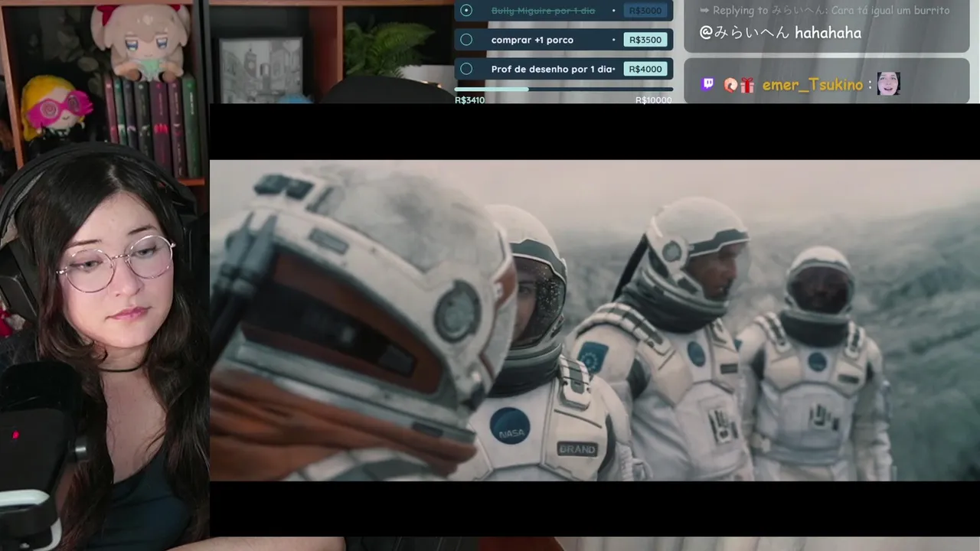The image size is (980, 551).
Task: Click the face emote in emer_Tsukino's message
Action: [888, 83]
